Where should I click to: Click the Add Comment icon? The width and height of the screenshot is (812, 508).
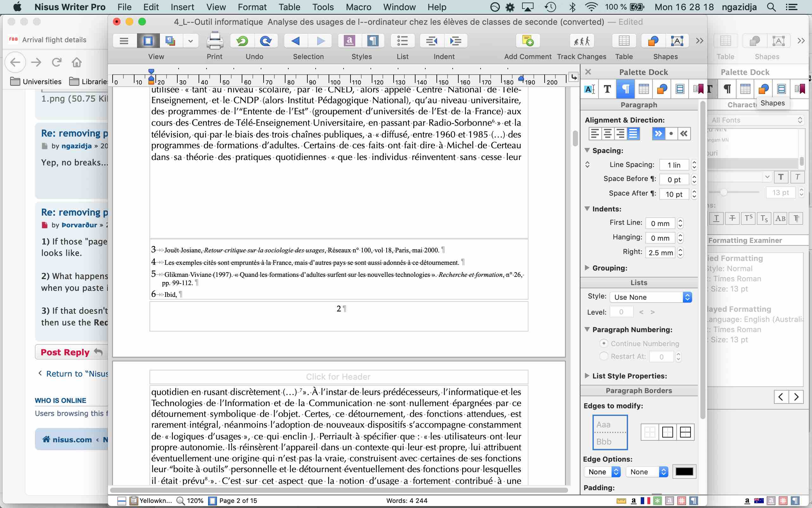tap(527, 41)
